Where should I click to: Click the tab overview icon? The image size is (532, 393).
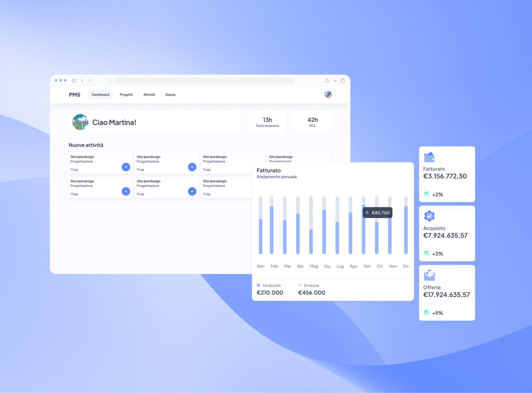(343, 81)
